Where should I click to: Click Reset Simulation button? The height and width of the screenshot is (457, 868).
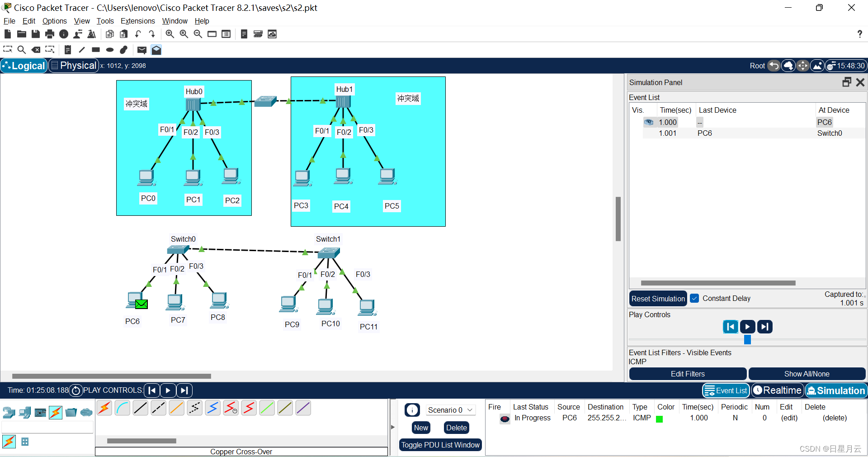tap(658, 299)
